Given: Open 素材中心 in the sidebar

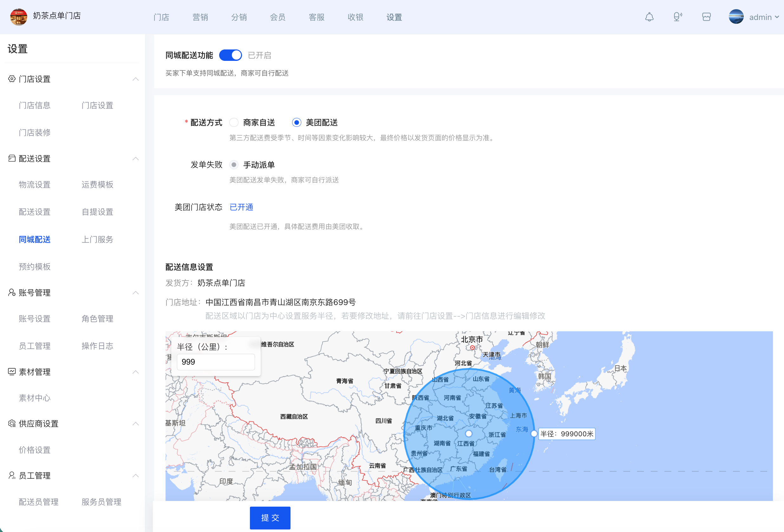Looking at the screenshot, I should click(x=34, y=398).
